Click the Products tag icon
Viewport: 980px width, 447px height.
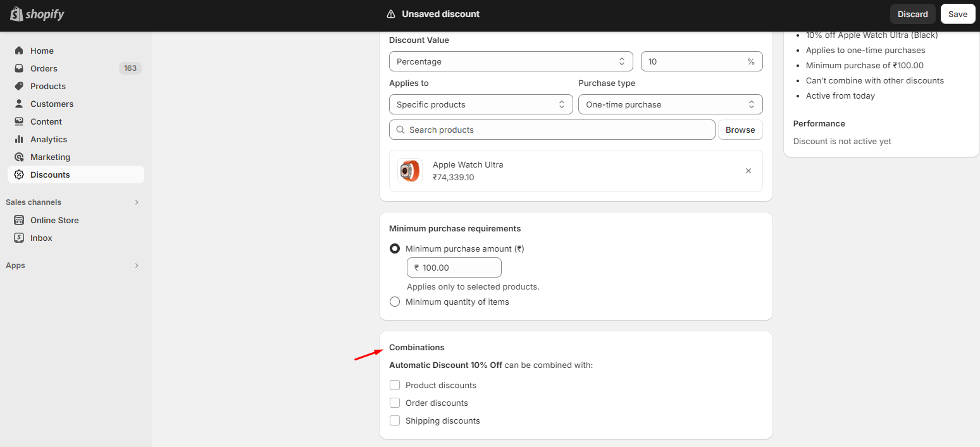point(19,86)
